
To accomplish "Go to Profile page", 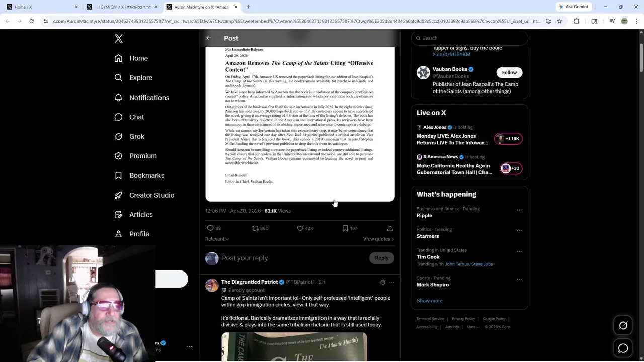I will 132,234.
